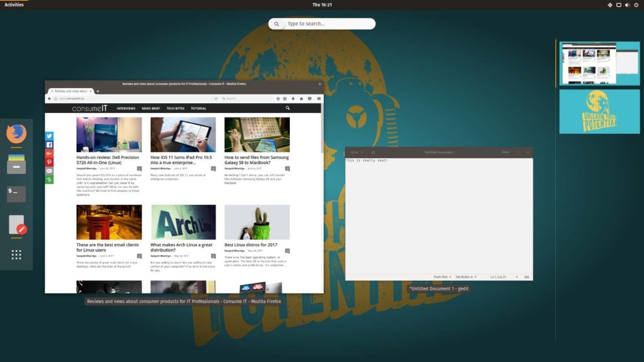Open Firefox downloads via the arrow icon

click(293, 99)
